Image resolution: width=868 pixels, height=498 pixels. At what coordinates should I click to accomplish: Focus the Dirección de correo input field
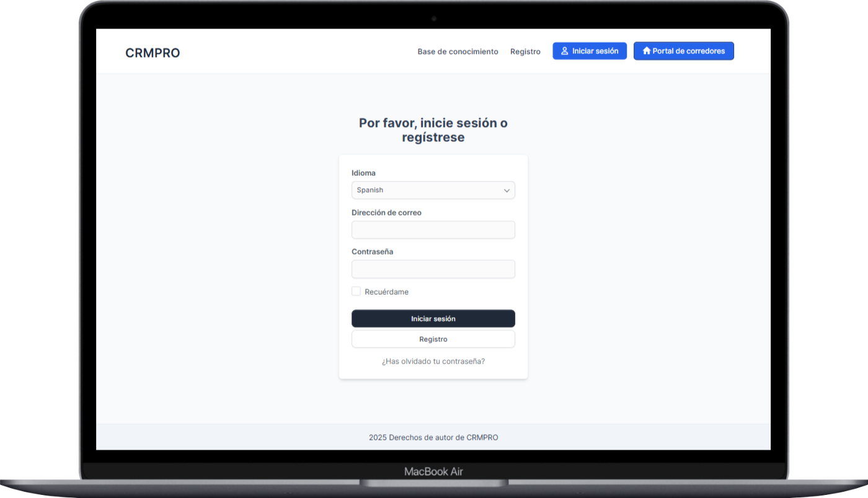click(433, 230)
